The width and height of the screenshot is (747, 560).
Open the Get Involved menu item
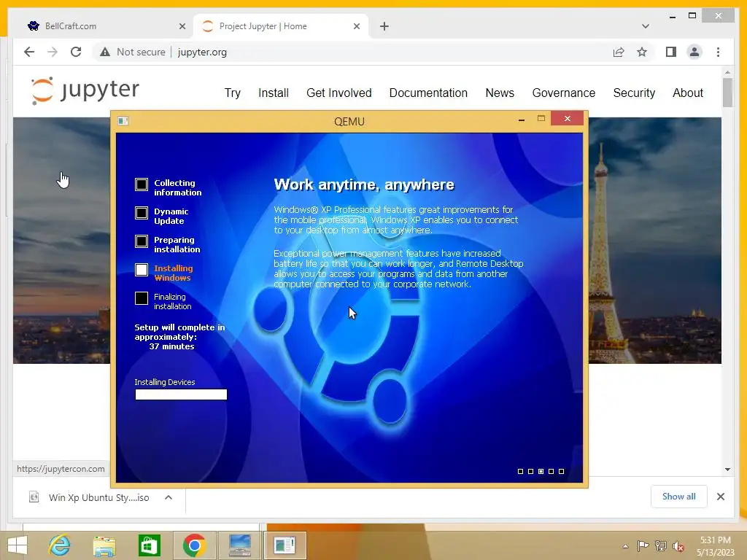(x=338, y=93)
